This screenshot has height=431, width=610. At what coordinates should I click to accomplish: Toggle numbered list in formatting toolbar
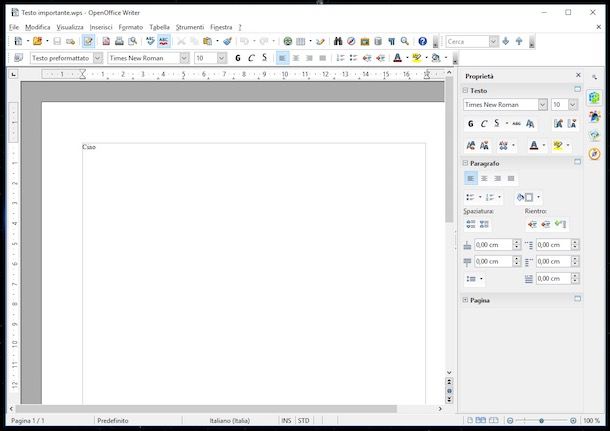[340, 58]
